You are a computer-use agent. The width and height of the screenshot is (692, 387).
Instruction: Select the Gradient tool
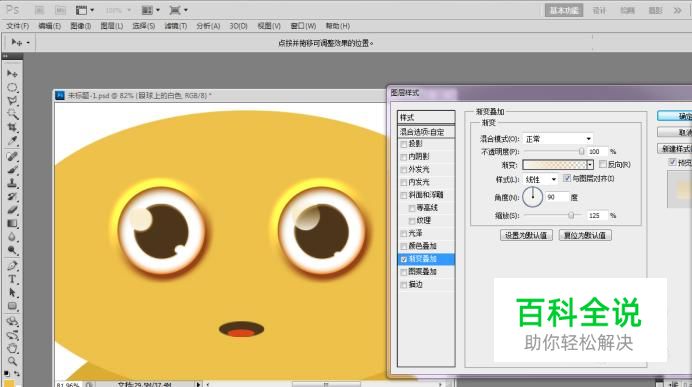tap(12, 223)
